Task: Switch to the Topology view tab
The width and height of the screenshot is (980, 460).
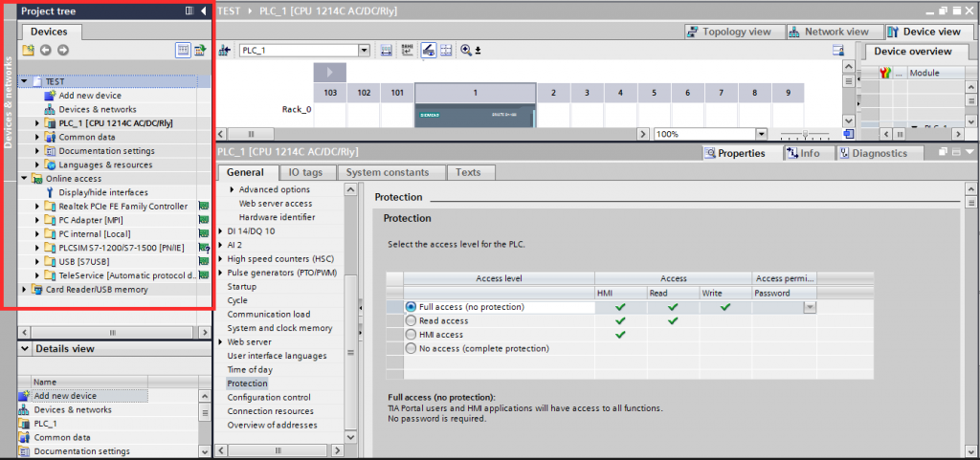Action: pos(732,32)
